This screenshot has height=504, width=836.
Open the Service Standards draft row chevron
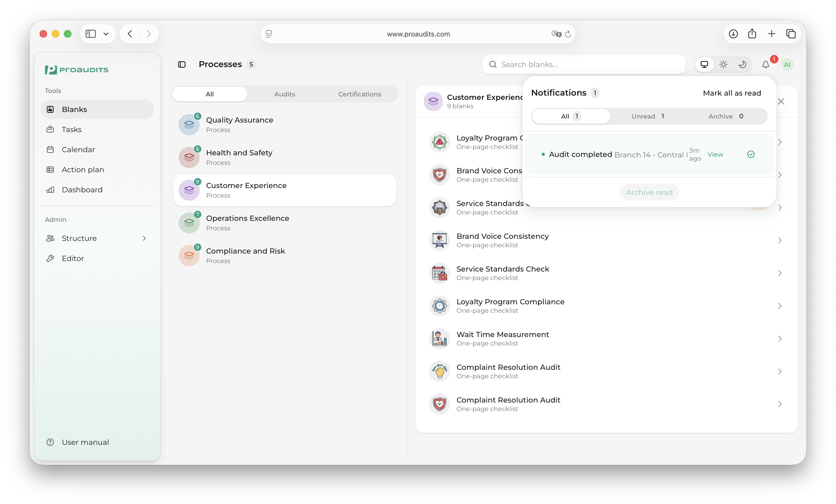(x=780, y=208)
